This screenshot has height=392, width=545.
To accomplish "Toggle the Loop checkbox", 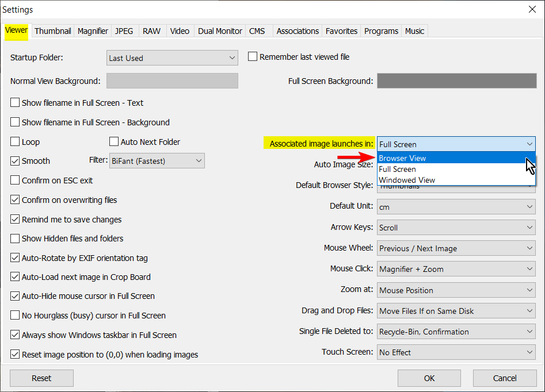I will pos(15,141).
